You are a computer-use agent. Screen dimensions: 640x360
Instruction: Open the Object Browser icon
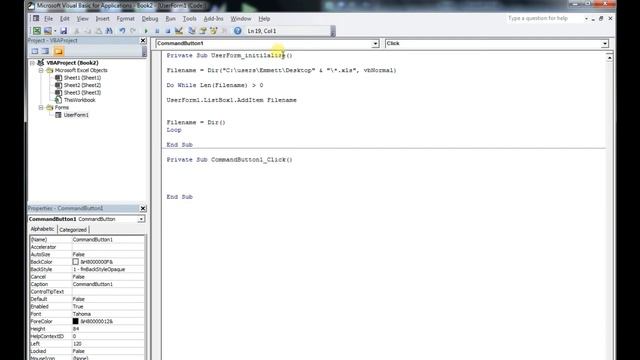[213, 31]
